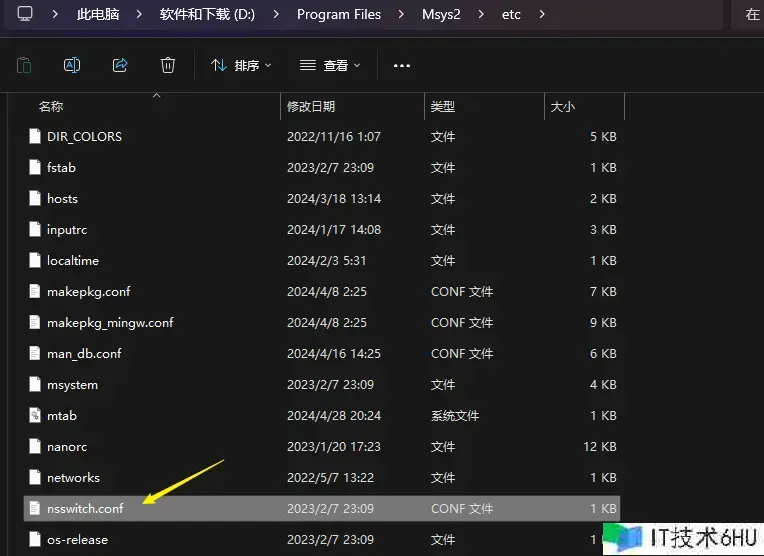Screen dimensions: 764x556
Task: Click the Share icon in the toolbar
Action: pos(120,65)
